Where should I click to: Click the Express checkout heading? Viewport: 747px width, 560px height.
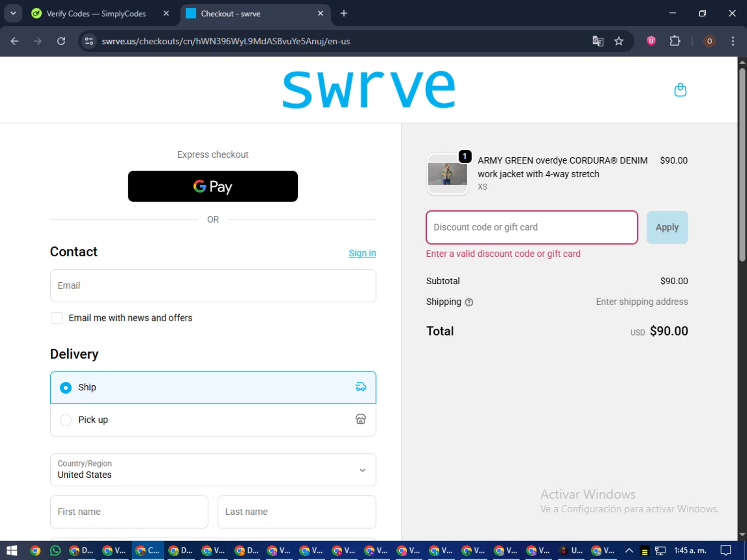pyautogui.click(x=213, y=155)
